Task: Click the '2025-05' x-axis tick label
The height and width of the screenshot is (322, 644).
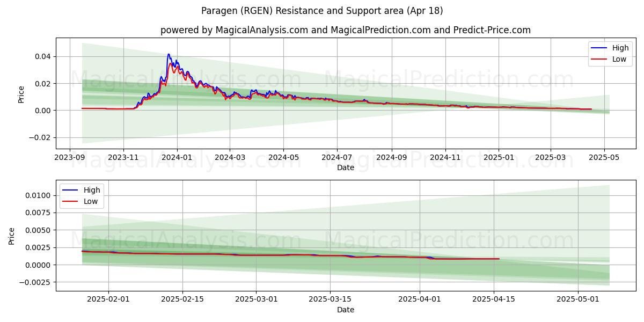Action: coord(604,157)
